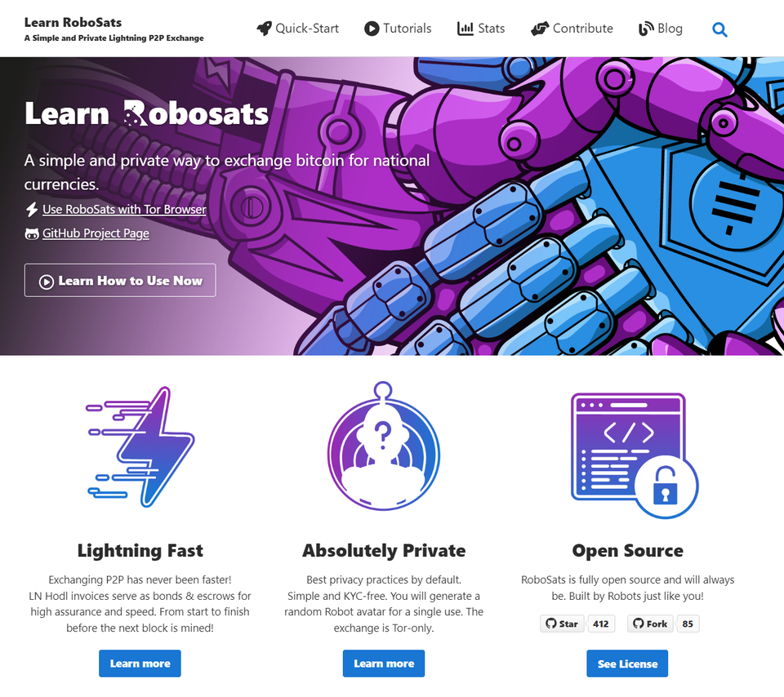This screenshot has height=697, width=784.
Task: Open the Tutorials menu item
Action: pos(398,29)
